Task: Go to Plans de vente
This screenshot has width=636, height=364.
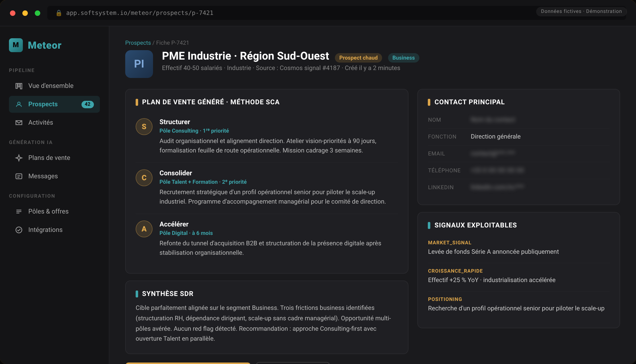Action: [54, 158]
